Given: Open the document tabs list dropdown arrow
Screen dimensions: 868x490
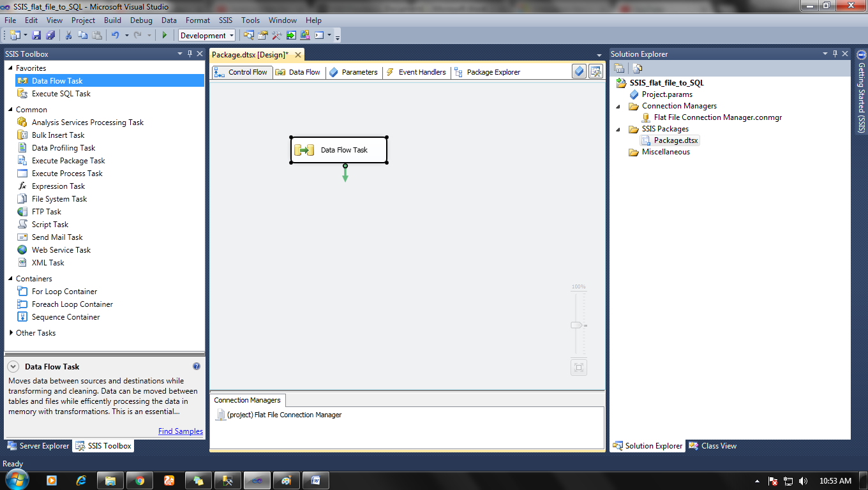Looking at the screenshot, I should pos(599,56).
